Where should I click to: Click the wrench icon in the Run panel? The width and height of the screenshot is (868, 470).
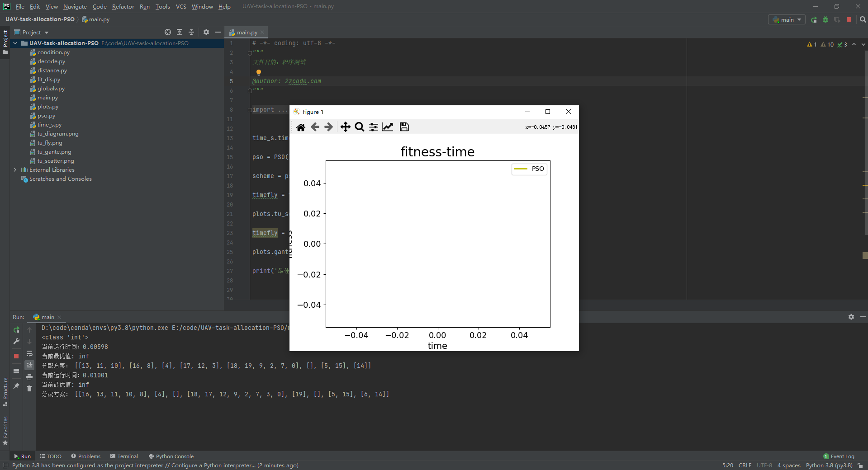(16, 341)
